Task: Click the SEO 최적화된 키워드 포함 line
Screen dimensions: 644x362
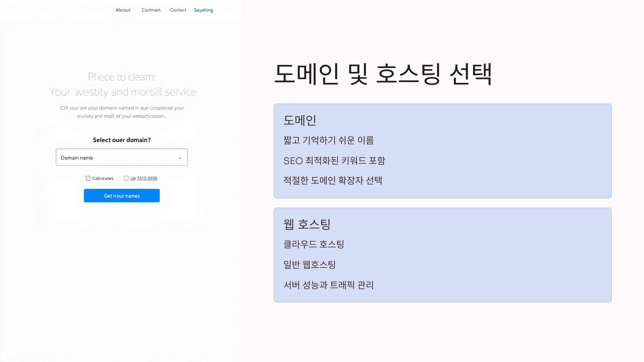Action: pos(334,161)
